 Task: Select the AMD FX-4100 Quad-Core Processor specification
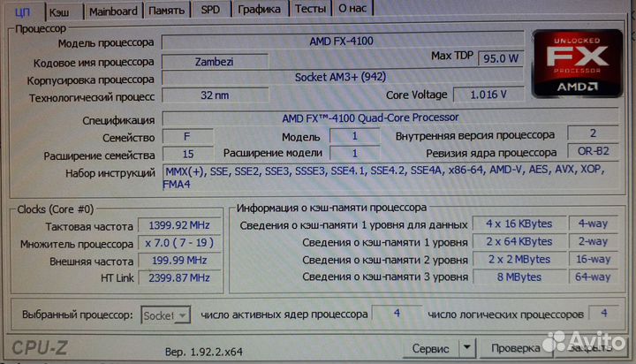pos(390,118)
